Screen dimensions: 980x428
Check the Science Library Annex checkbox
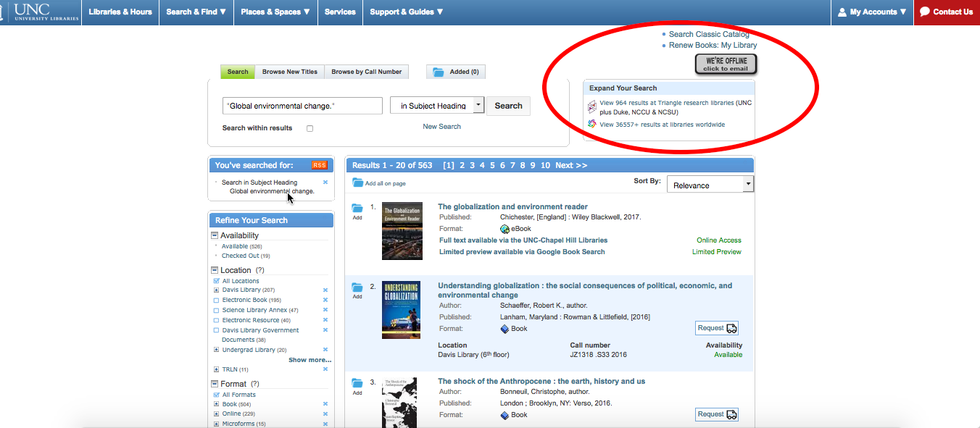click(217, 310)
